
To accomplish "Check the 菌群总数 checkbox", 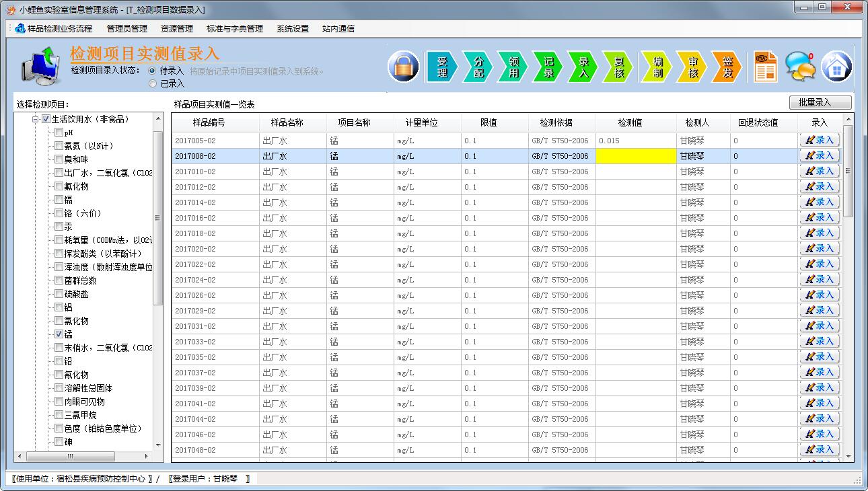I will click(x=59, y=280).
